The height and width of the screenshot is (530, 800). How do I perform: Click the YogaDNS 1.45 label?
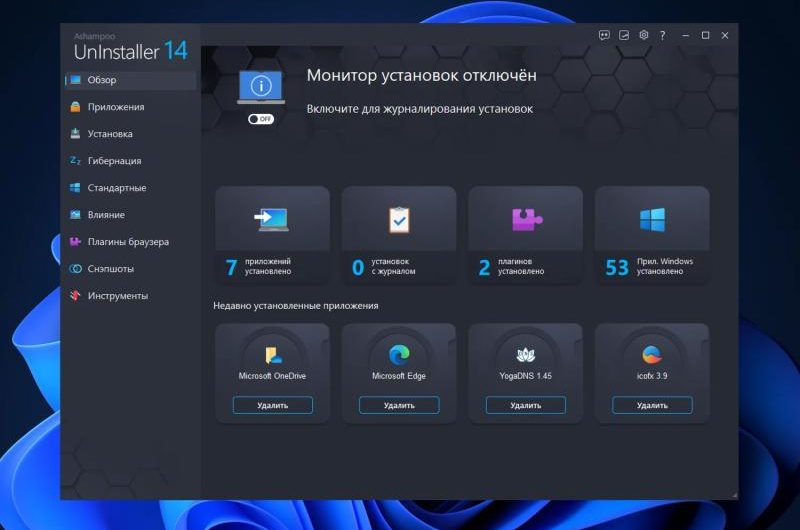pyautogui.click(x=526, y=376)
